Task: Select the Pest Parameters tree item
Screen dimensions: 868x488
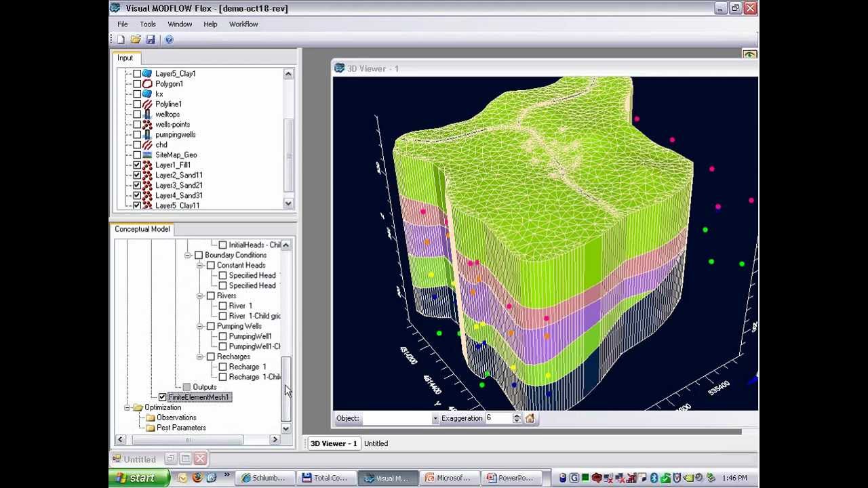Action: pyautogui.click(x=181, y=428)
